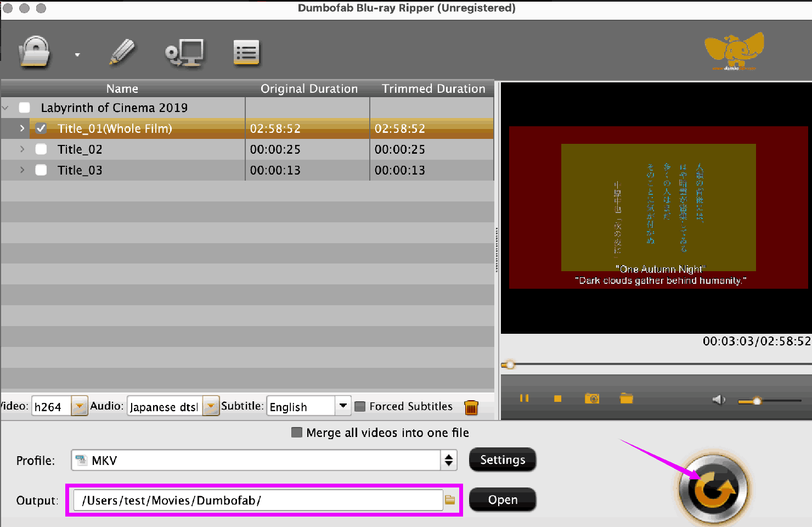This screenshot has width=812, height=527.
Task: Click the trash can delete icon
Action: (x=471, y=407)
